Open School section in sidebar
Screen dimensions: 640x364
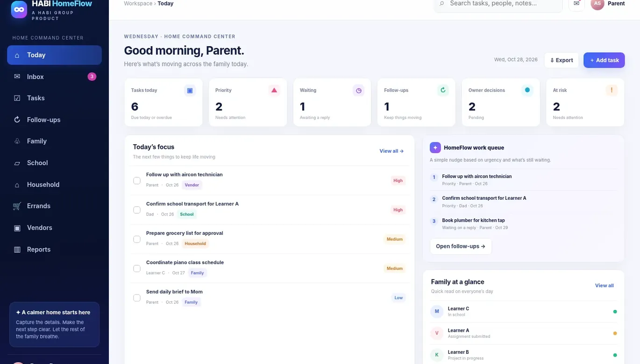[x=54, y=163]
